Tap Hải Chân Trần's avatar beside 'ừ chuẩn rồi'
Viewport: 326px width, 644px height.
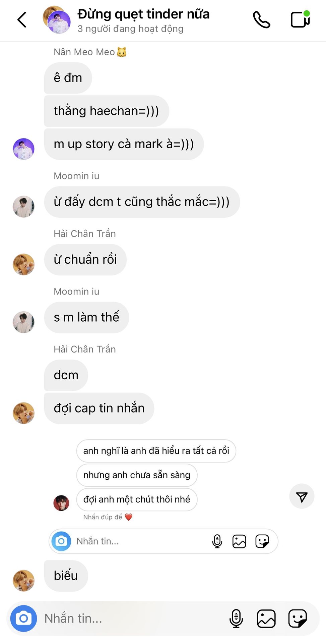click(23, 264)
